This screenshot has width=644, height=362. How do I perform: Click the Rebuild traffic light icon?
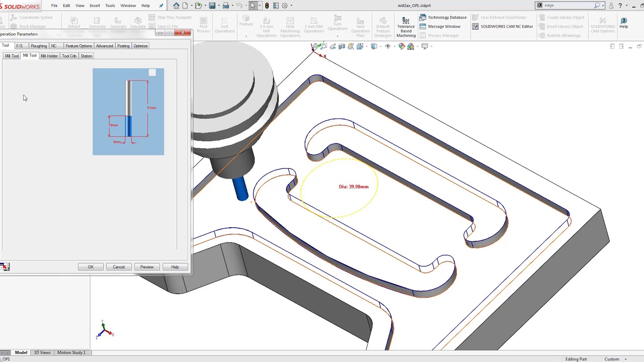tap(267, 6)
